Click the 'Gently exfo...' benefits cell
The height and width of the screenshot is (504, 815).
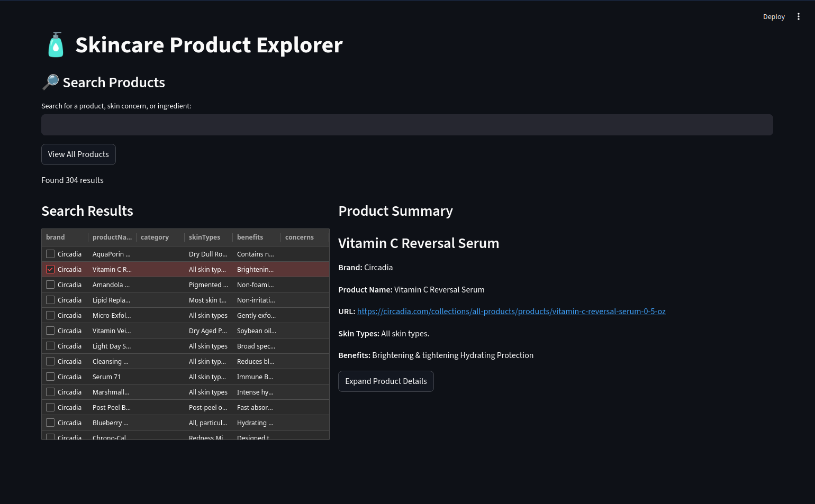257,315
